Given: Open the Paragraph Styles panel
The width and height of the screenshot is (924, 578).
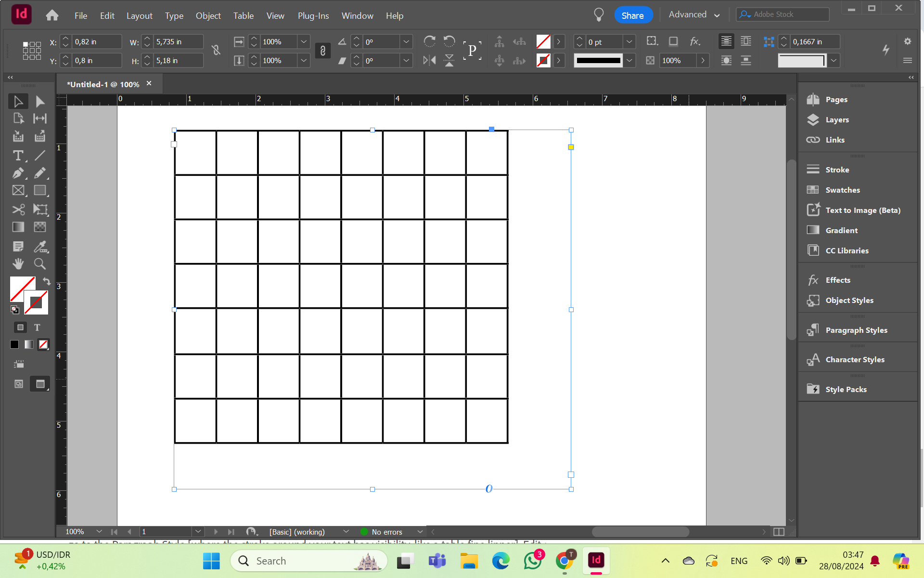Looking at the screenshot, I should (x=856, y=330).
